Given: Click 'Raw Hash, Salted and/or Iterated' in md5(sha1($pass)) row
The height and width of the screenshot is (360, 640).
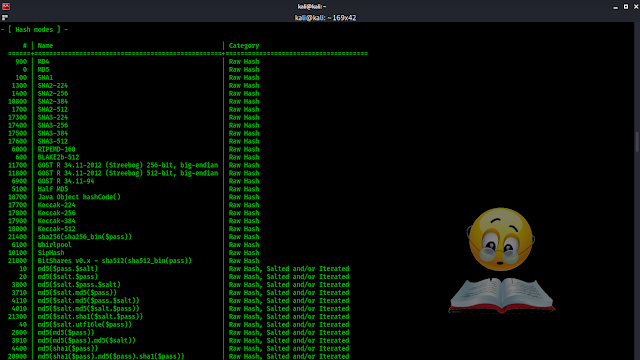Looking at the screenshot, I should (x=289, y=348).
